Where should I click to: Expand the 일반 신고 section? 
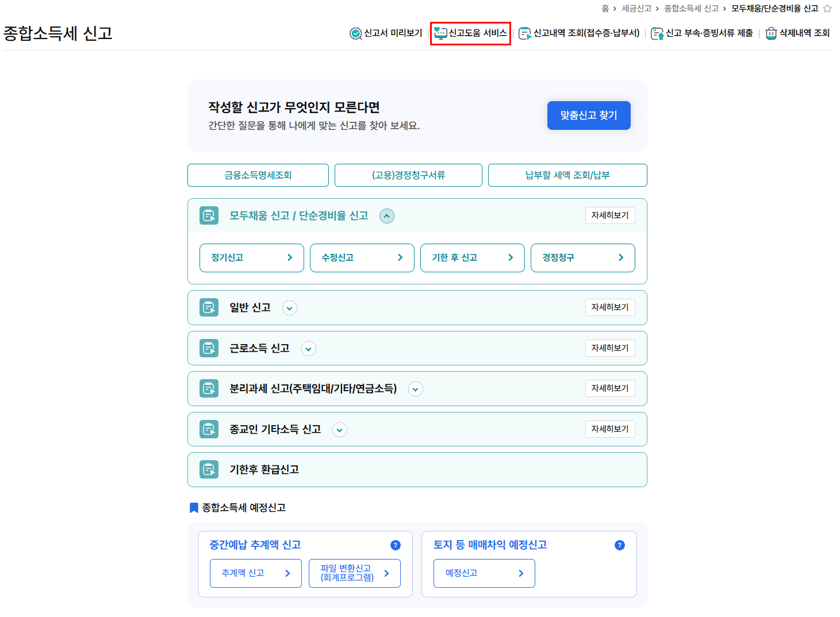[290, 308]
